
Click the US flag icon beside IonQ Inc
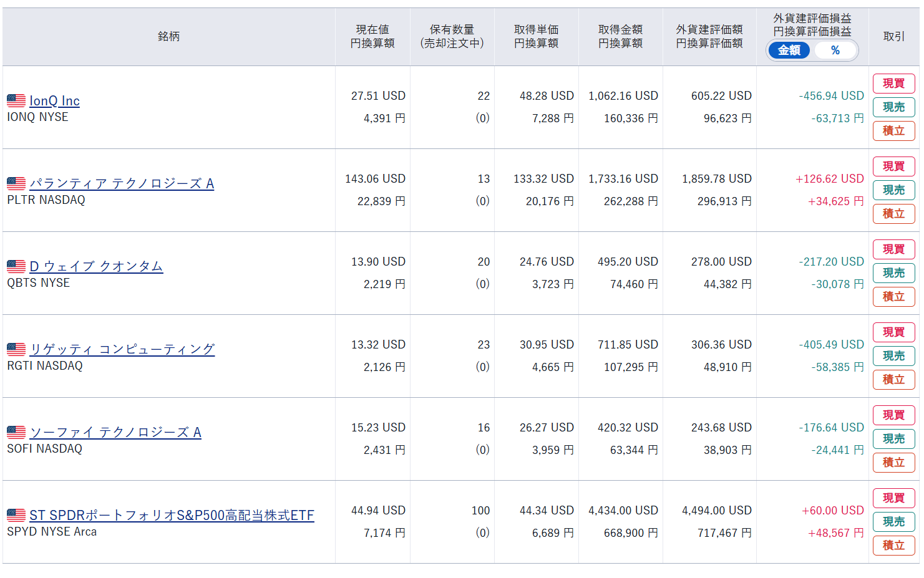[x=16, y=100]
